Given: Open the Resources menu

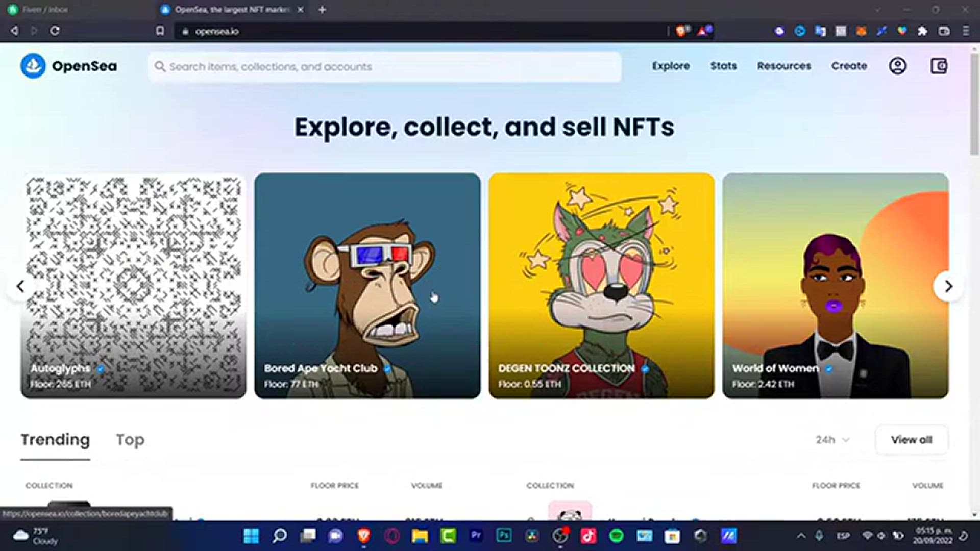Looking at the screenshot, I should [x=784, y=66].
